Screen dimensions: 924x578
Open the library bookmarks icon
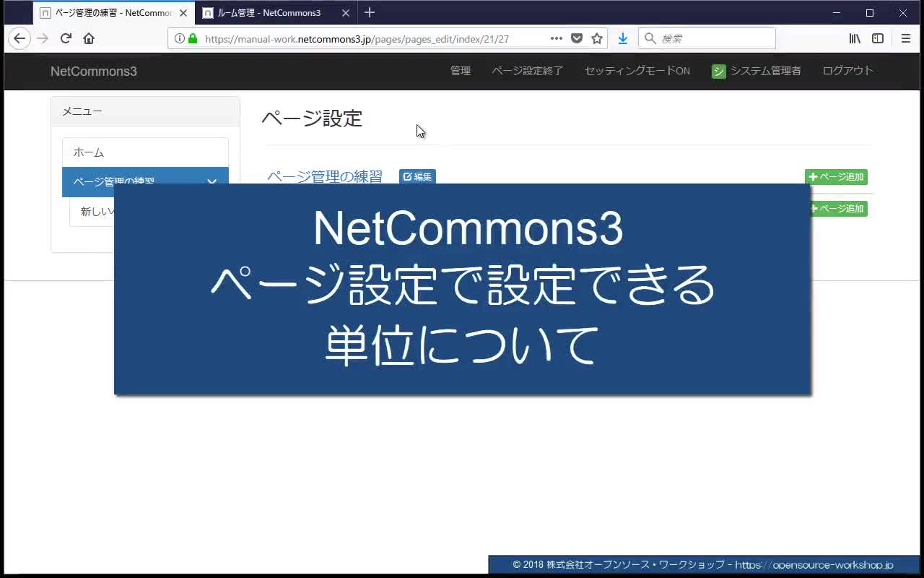coord(855,38)
